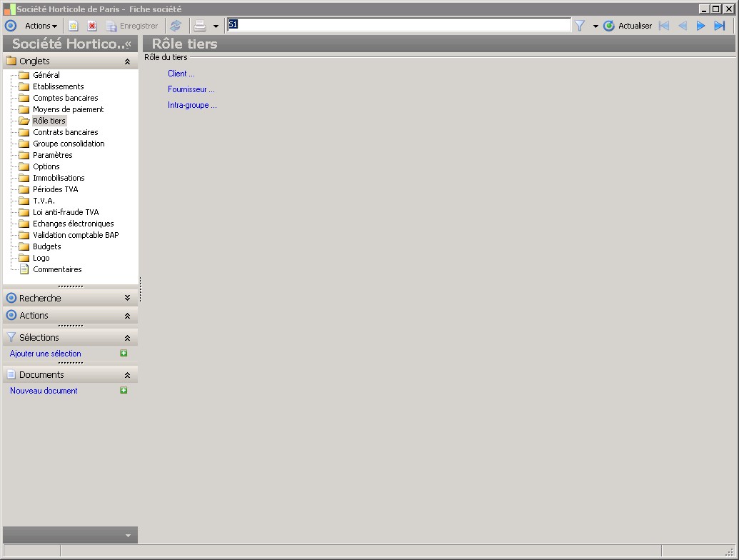Image resolution: width=739 pixels, height=560 pixels.
Task: Open Echanges électroniques item
Action: click(x=73, y=224)
